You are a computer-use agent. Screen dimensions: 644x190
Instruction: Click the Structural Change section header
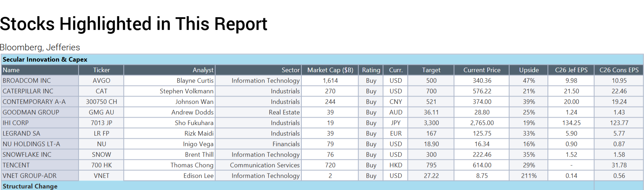point(30,186)
